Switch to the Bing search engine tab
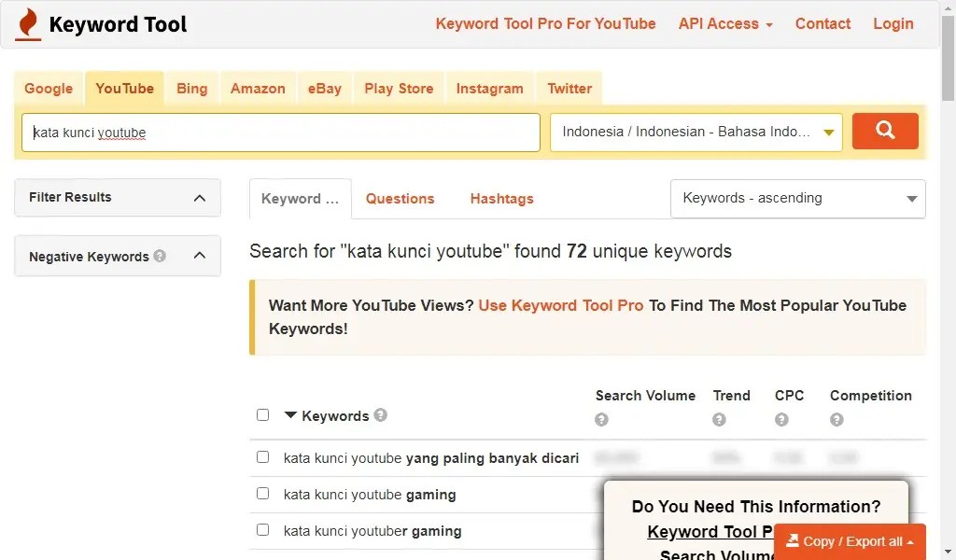Image resolution: width=956 pixels, height=560 pixels. click(191, 88)
